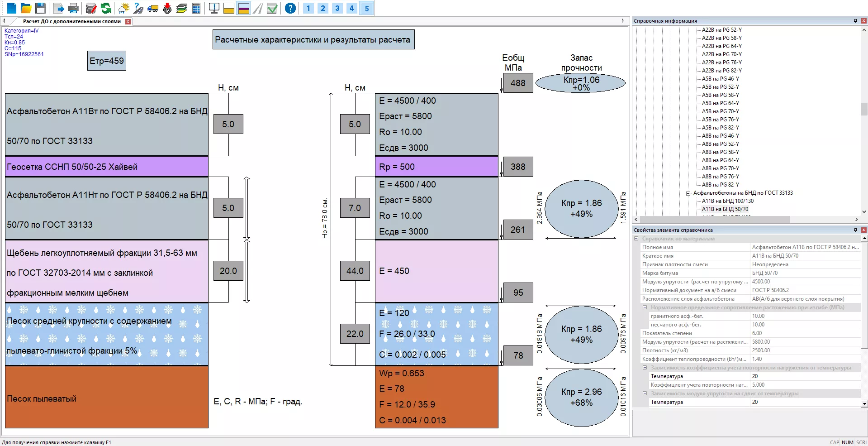Select tree item A11В на БНД 100/130
Screen dimensions: 868x446
(727, 201)
